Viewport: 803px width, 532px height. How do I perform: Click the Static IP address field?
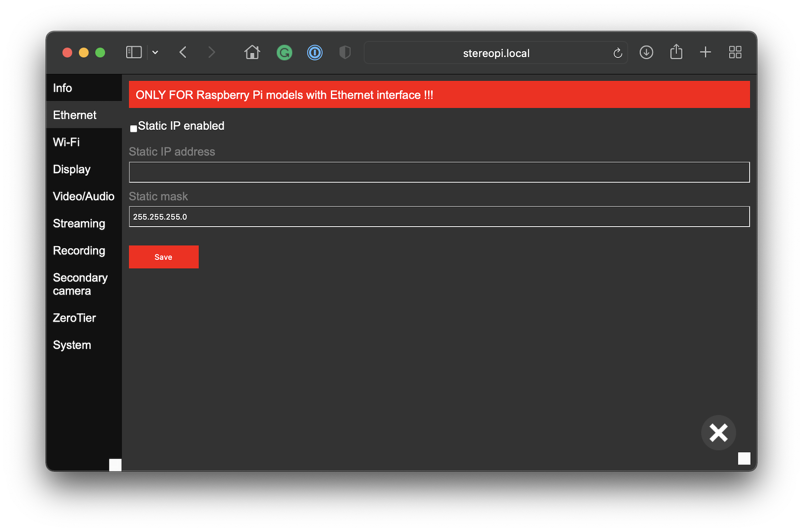(x=439, y=172)
